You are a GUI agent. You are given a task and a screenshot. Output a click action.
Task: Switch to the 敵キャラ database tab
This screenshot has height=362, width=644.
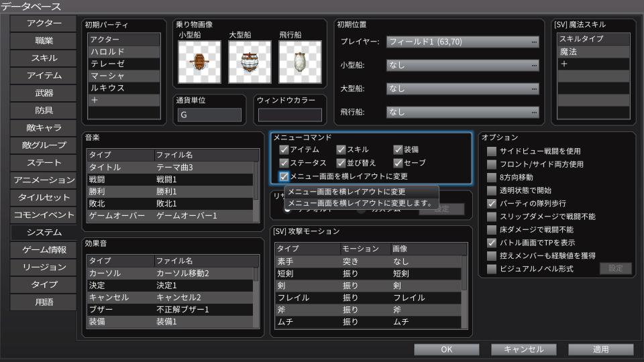(44, 128)
